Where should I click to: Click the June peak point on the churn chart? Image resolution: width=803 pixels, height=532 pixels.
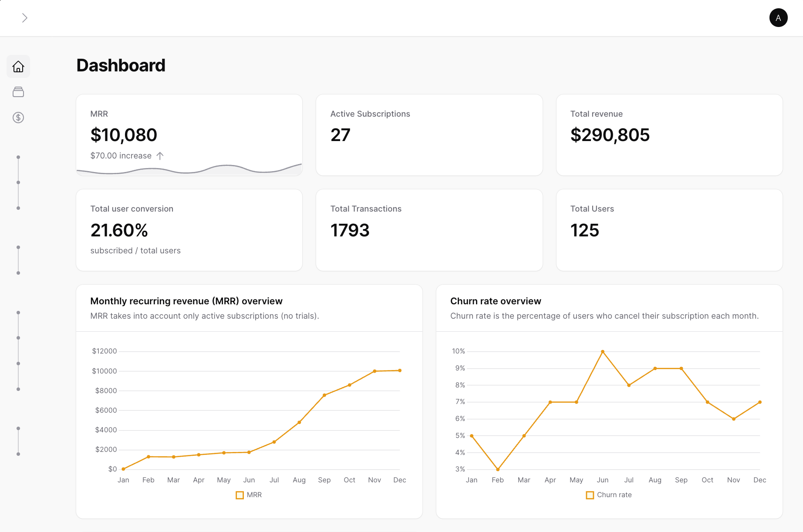603,351
